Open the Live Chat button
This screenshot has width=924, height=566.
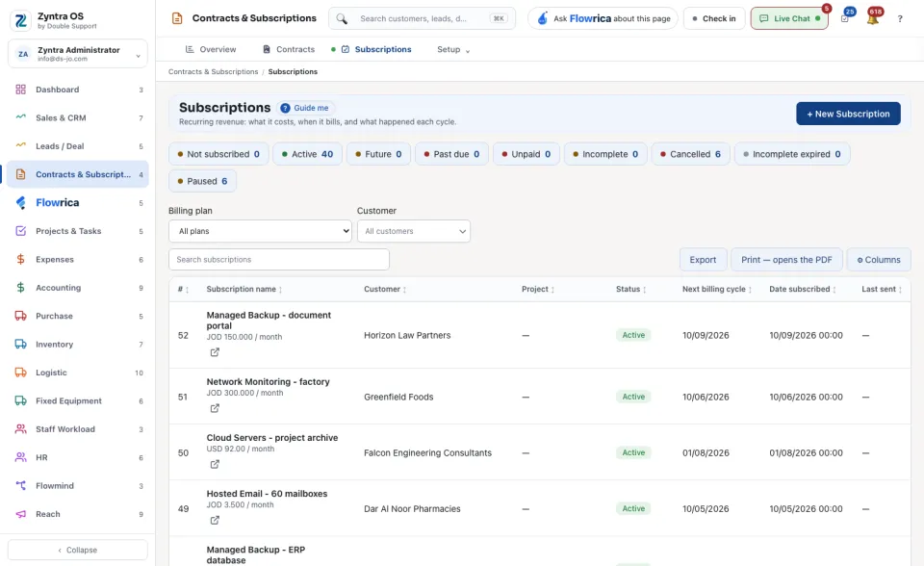click(789, 18)
